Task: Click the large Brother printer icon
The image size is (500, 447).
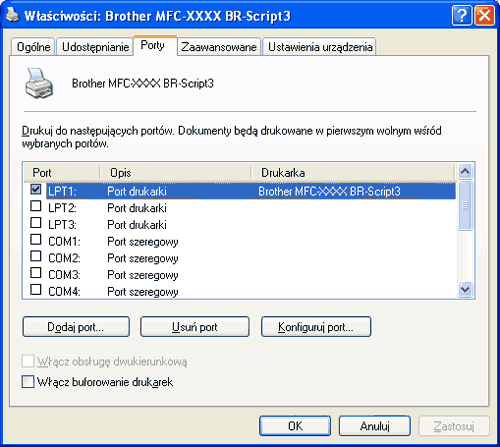Action: coord(39,83)
